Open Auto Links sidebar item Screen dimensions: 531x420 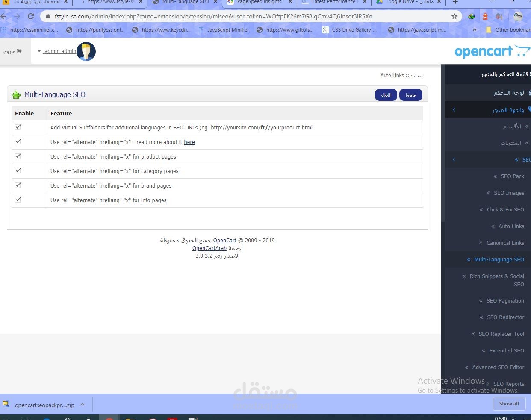pyautogui.click(x=511, y=226)
